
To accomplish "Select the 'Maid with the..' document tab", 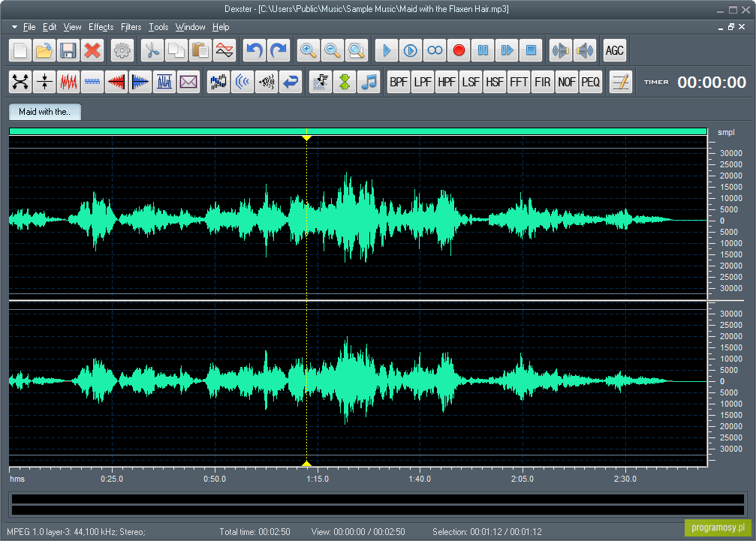I will click(45, 112).
